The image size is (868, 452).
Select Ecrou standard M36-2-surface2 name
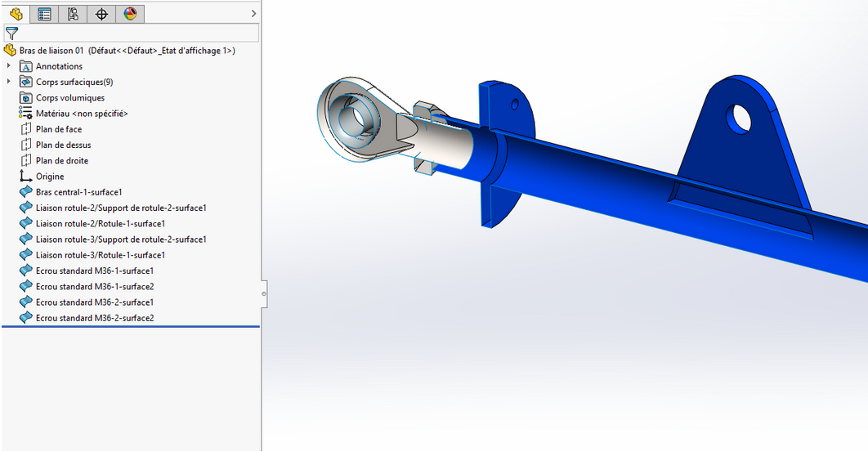tap(95, 318)
